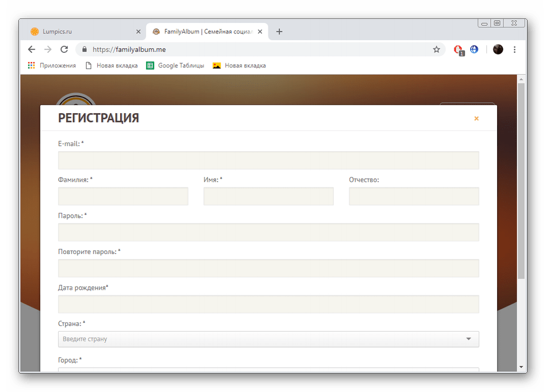Open the red extension icon with badge
This screenshot has height=392, width=546.
(x=459, y=50)
